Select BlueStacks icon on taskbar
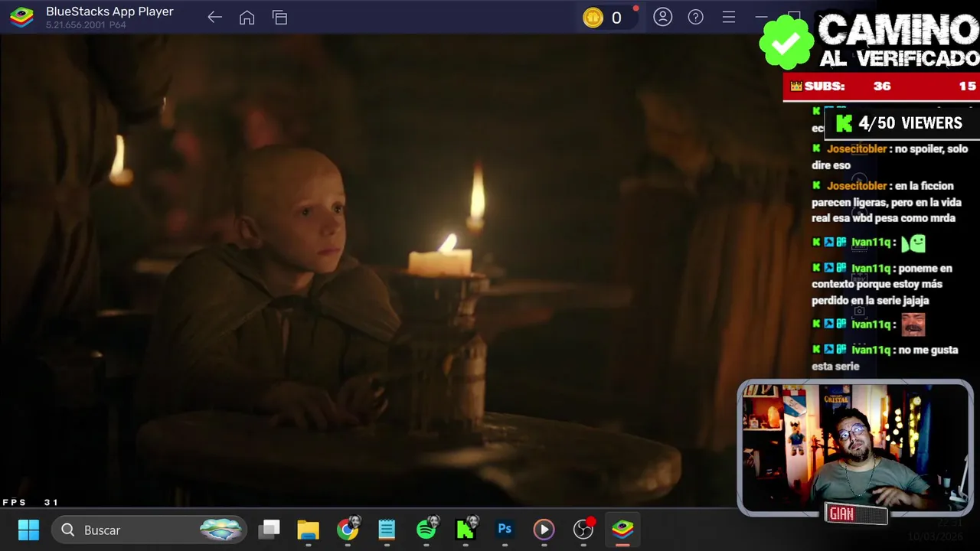 click(x=622, y=530)
